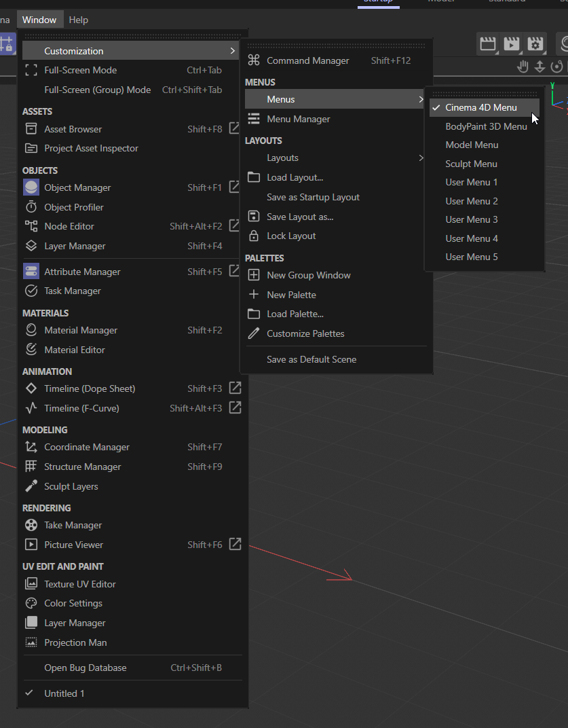Click Project Asset Inspector icon
This screenshot has width=568, height=728.
click(x=31, y=148)
